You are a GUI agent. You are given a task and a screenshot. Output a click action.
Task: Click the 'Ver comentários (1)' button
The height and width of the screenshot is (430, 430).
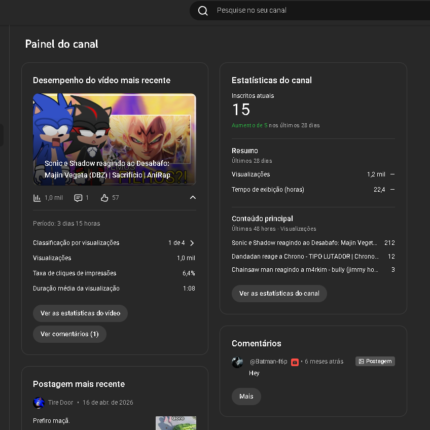click(70, 334)
